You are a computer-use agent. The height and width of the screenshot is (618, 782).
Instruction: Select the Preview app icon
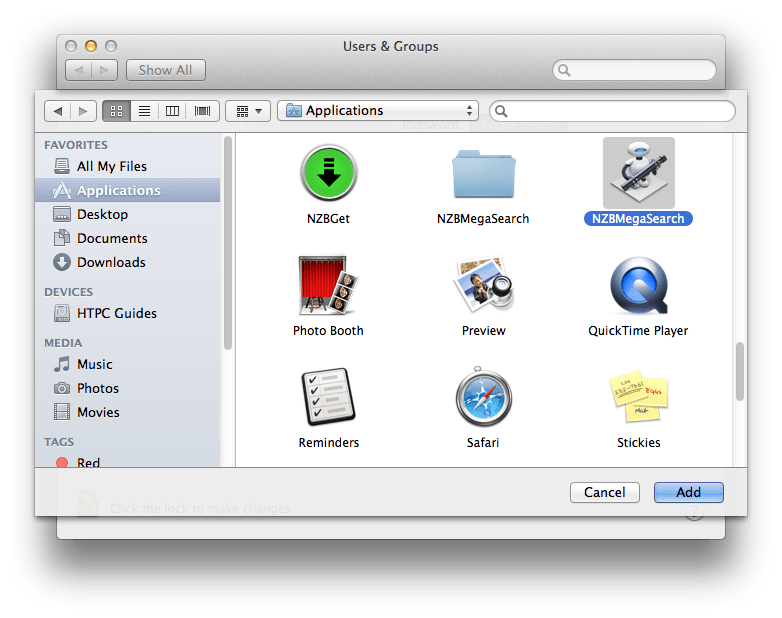(483, 286)
